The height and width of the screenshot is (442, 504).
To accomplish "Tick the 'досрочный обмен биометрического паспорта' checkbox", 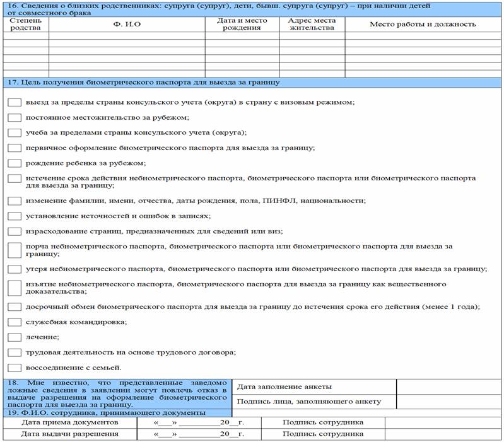I will tap(15, 307).
